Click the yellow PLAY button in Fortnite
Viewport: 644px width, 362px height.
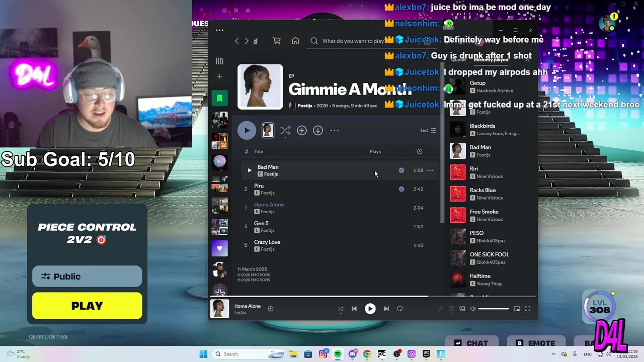coord(87,306)
